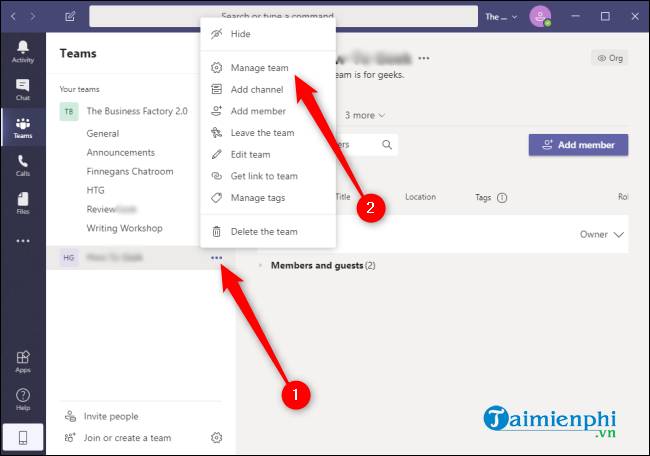
Task: Click the mobile app download icon
Action: (23, 437)
